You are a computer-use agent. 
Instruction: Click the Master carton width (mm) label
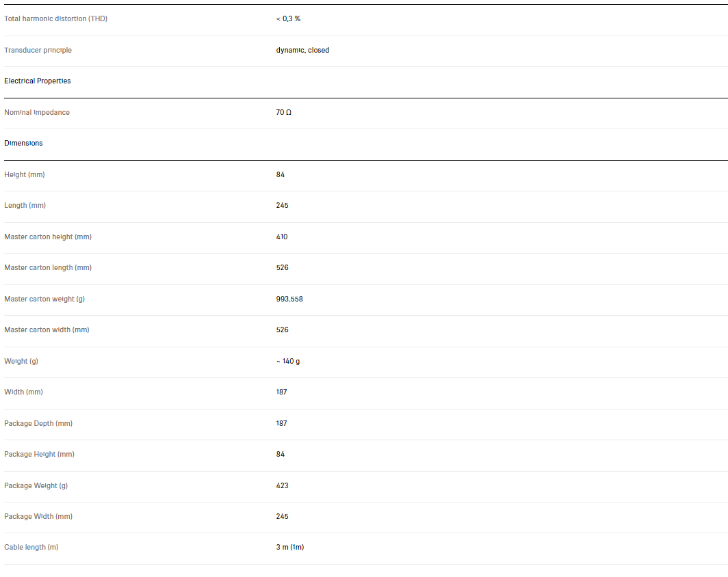(47, 330)
